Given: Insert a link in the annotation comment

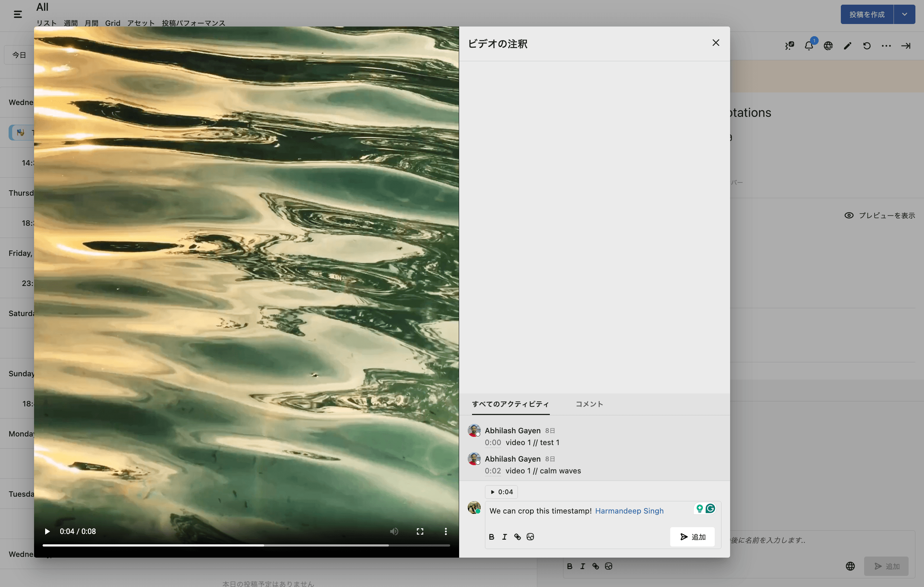Looking at the screenshot, I should 517,537.
